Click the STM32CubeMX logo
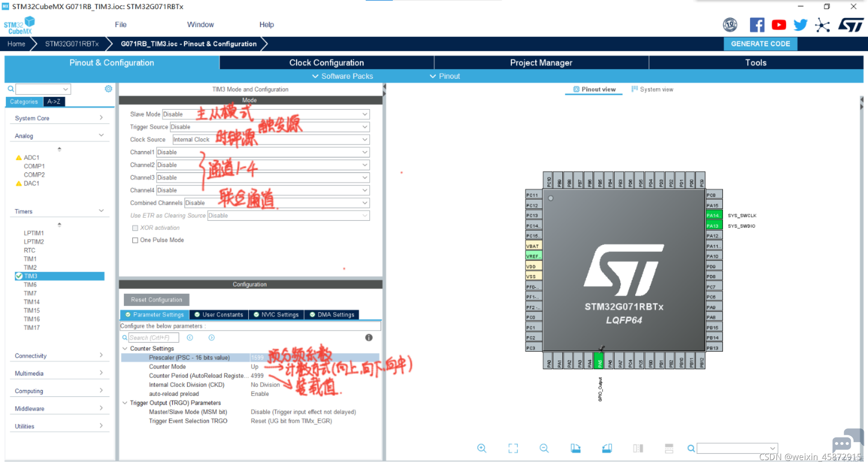Viewport: 868px width, 466px height. click(19, 25)
